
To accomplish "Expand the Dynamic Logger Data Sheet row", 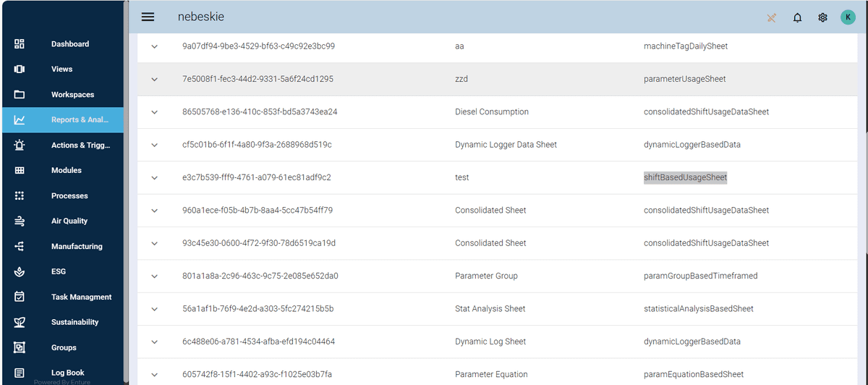I will click(154, 145).
